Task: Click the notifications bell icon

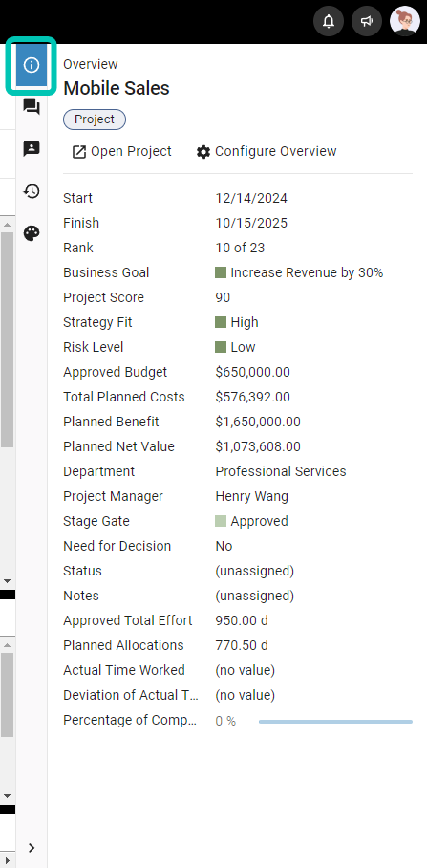Action: (329, 22)
